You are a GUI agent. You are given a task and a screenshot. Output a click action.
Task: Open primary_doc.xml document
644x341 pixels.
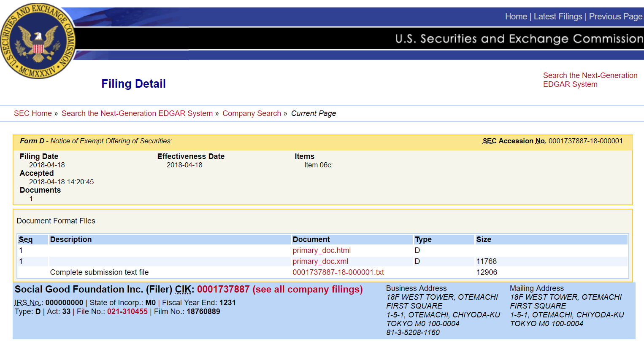point(320,261)
